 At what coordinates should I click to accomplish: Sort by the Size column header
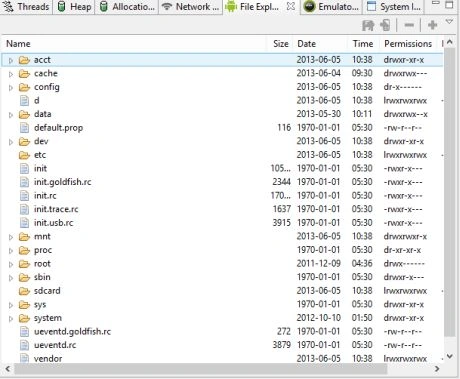(x=280, y=44)
